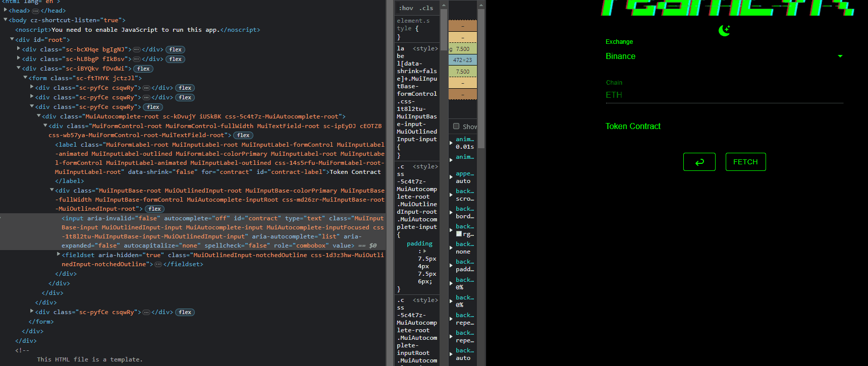
Task: Click the ellipsis inside the fieldset element
Action: (x=158, y=264)
